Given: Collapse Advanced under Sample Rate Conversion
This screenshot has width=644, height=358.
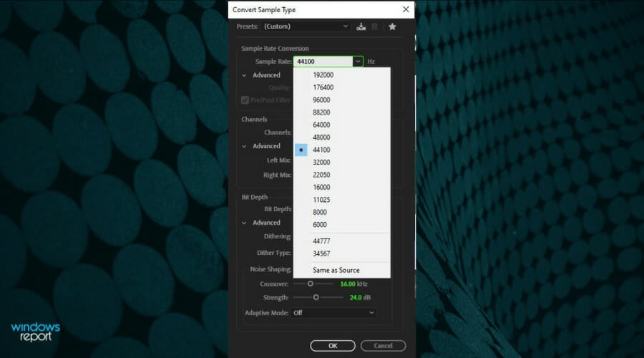Looking at the screenshot, I should coord(244,75).
